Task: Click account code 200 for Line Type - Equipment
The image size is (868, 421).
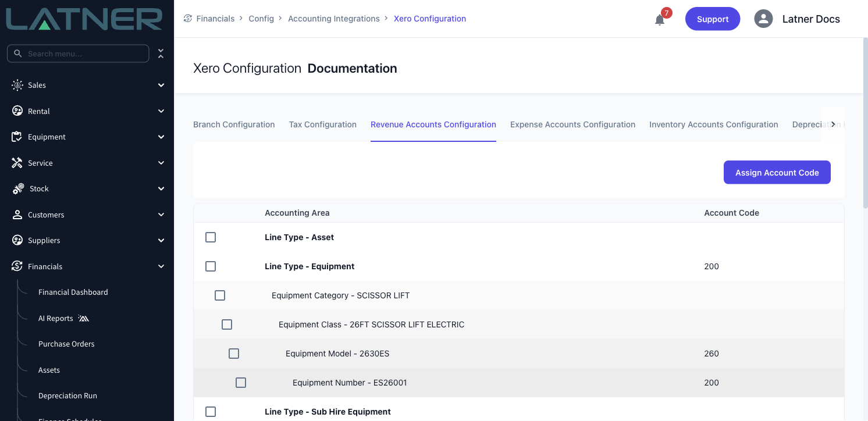Action: [712, 266]
